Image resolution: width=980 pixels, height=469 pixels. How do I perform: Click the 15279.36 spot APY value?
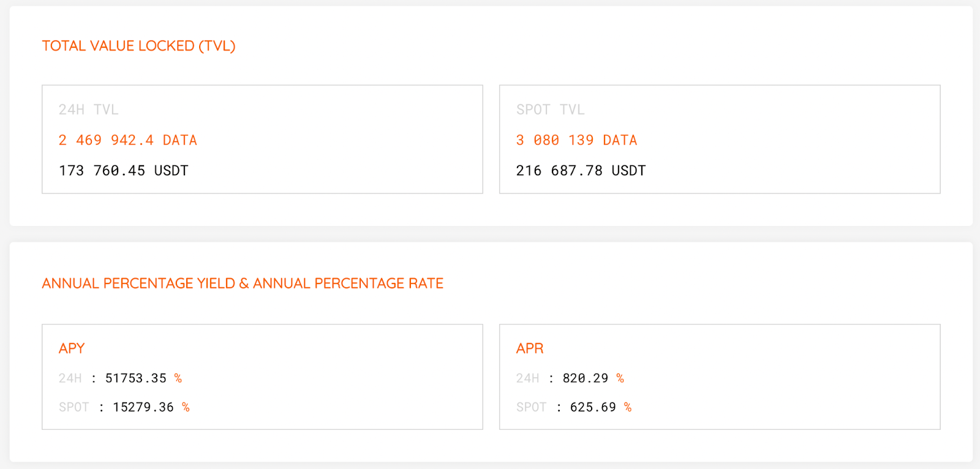[143, 407]
